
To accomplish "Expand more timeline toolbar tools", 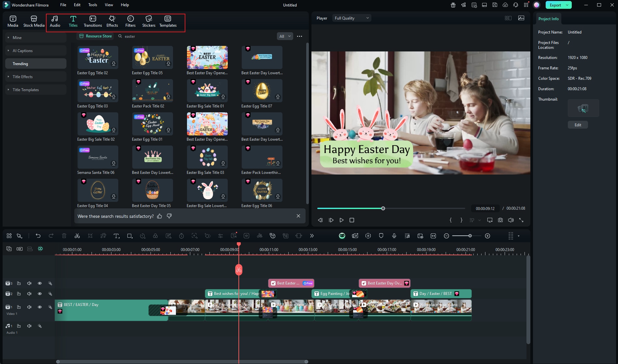I will click(312, 236).
